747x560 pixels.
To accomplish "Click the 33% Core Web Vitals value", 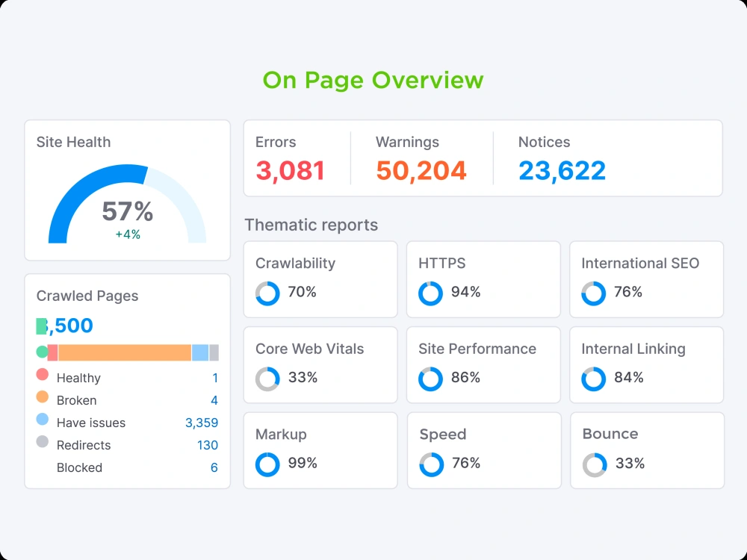I will point(303,378).
